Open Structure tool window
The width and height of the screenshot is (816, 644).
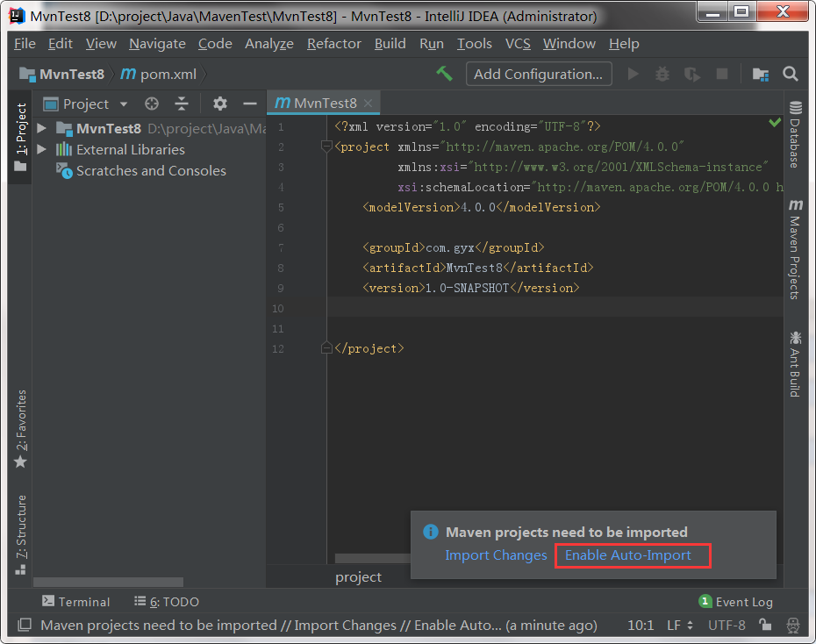21,534
